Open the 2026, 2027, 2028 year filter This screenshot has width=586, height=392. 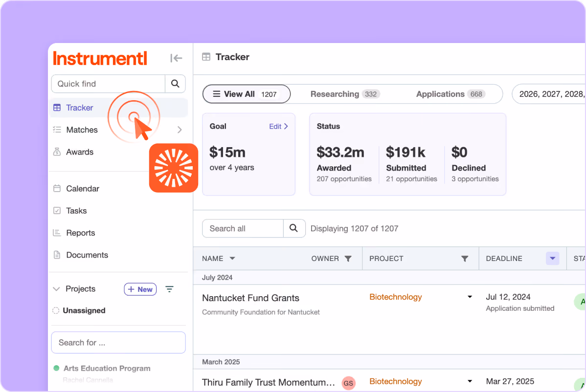pyautogui.click(x=549, y=94)
